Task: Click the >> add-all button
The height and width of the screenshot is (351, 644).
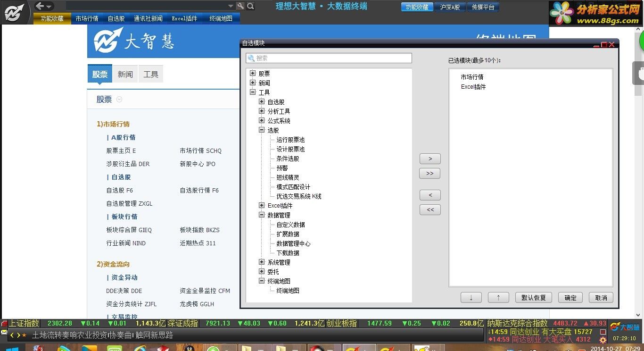Action: pos(430,173)
